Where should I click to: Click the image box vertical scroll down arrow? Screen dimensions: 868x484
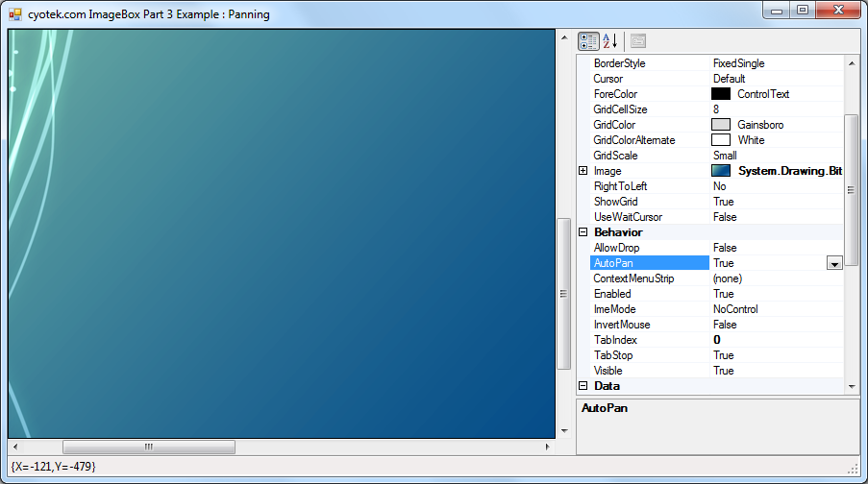click(x=564, y=431)
